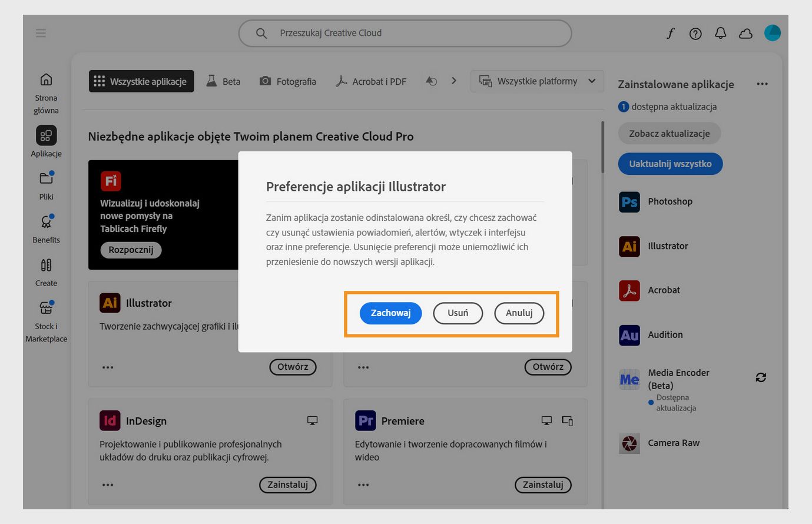Viewport: 812px width, 524px height.
Task: Click the partially visible 3D category tab icon
Action: 431,81
